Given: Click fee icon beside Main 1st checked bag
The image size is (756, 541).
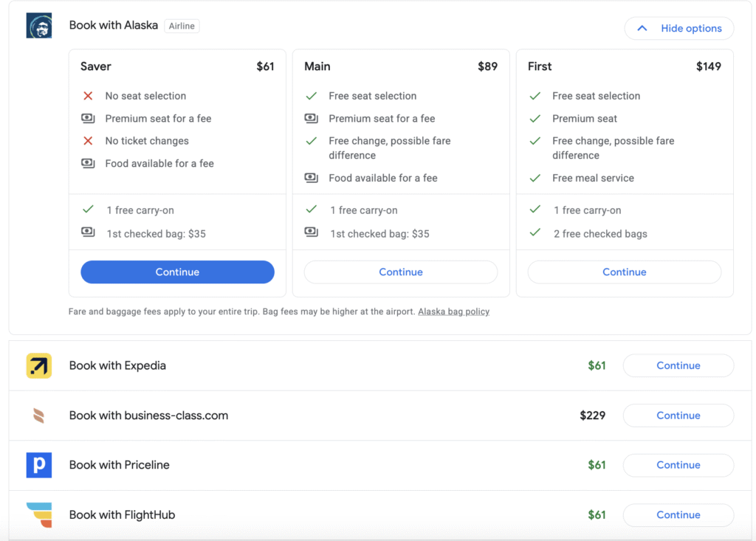Looking at the screenshot, I should (x=312, y=232).
